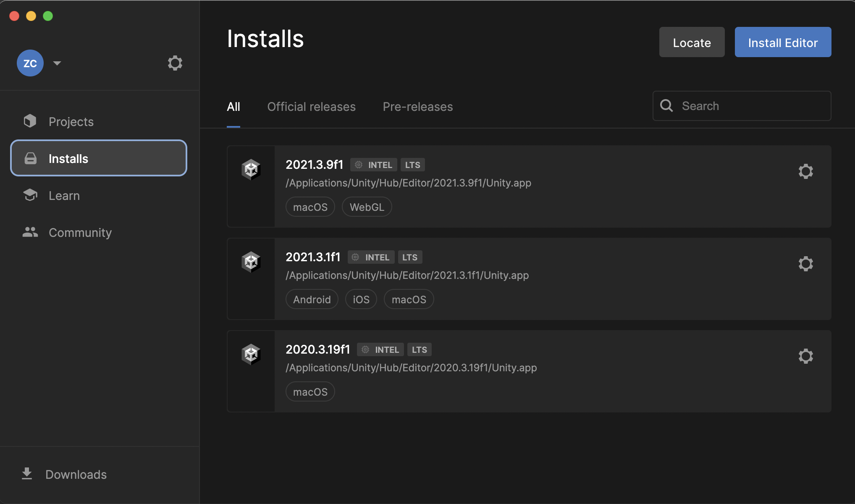Switch to Official releases tab

pos(311,107)
